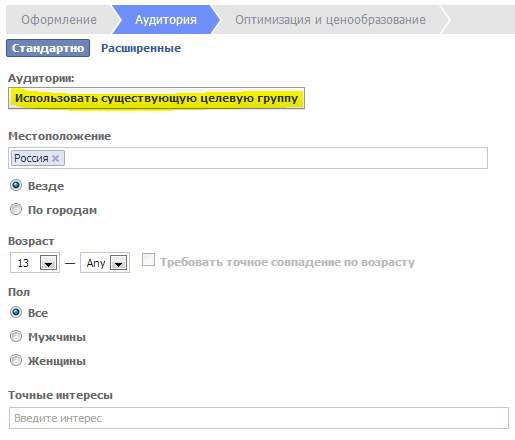Click the maximum age value Any
The image size is (515, 440).
click(96, 263)
